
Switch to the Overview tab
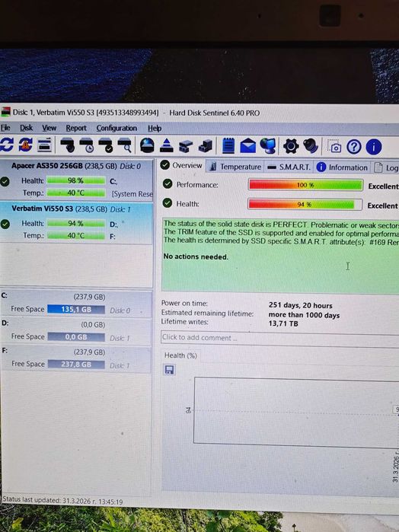coord(181,165)
